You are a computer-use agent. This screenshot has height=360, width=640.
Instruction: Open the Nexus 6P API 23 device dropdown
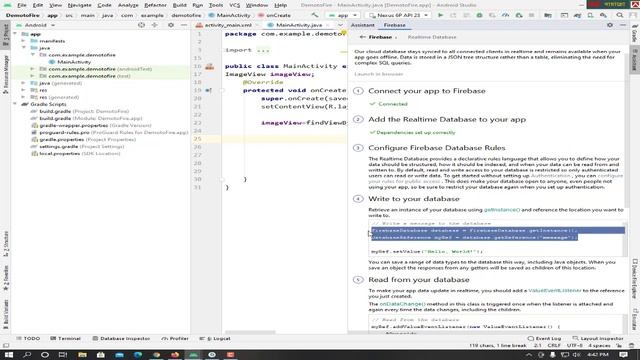399,15
